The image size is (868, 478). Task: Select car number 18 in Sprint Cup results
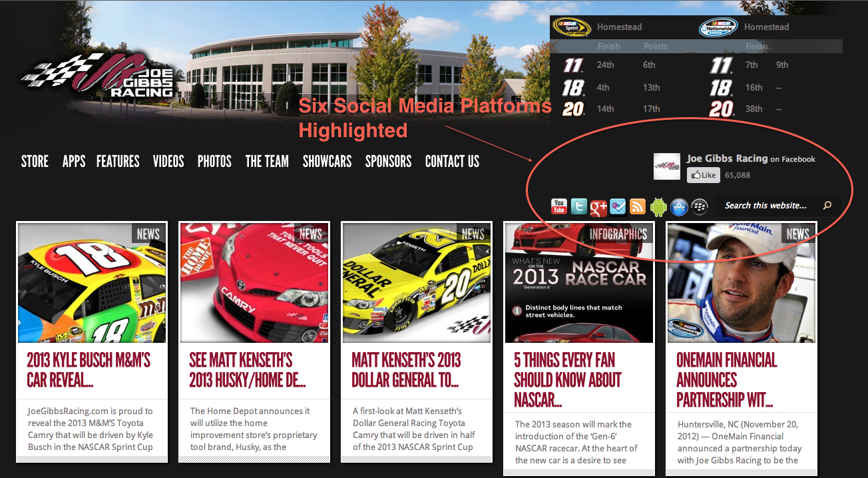coord(573,87)
